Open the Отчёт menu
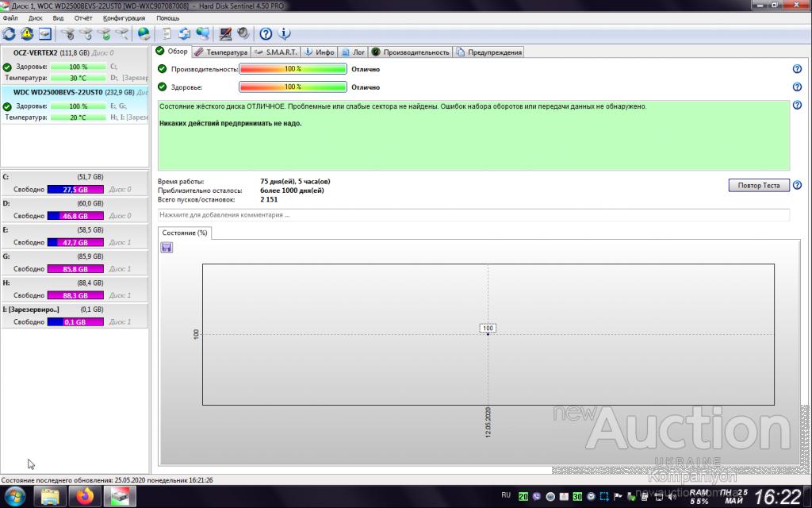Screen dimensions: 812x508 click(x=82, y=17)
